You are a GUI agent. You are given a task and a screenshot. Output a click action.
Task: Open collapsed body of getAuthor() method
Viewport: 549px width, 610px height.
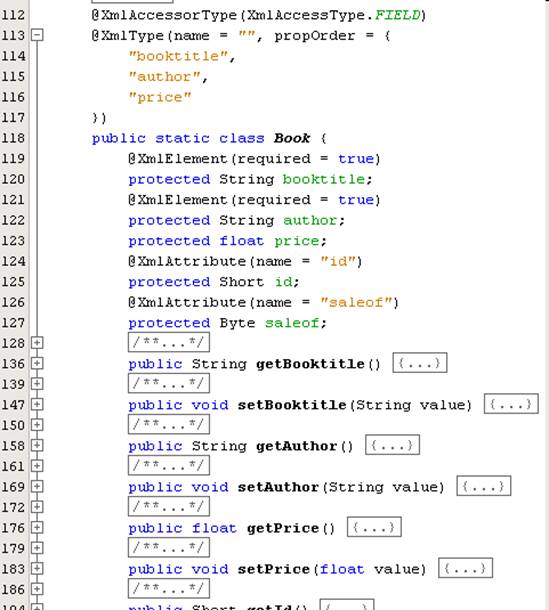click(x=392, y=445)
